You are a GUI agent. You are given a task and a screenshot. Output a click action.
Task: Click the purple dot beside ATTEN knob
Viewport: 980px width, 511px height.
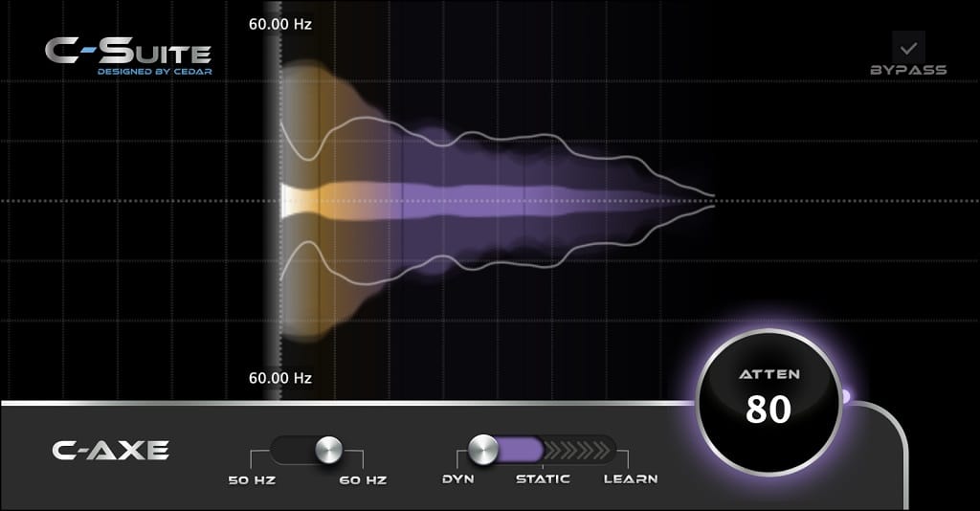click(x=846, y=396)
